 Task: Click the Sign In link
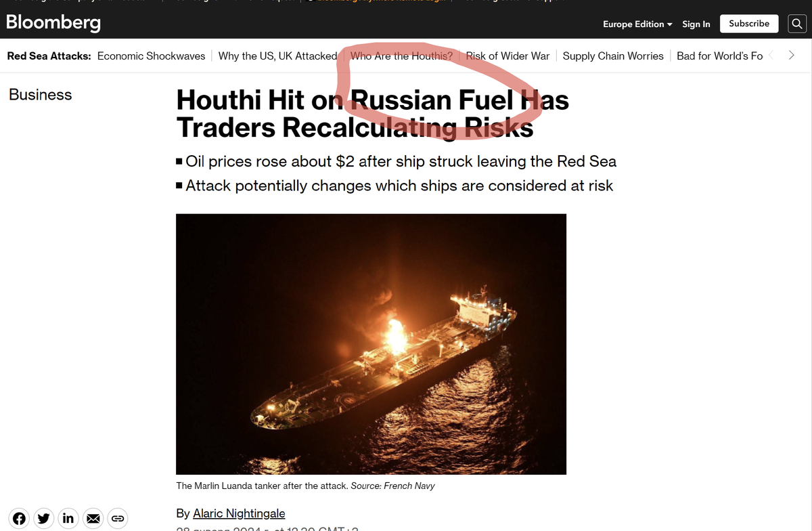point(696,24)
